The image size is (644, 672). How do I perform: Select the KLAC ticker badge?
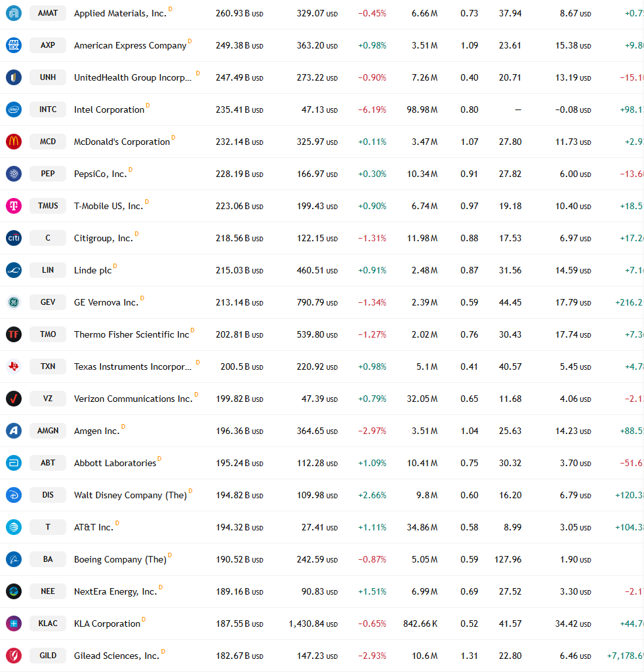48,623
